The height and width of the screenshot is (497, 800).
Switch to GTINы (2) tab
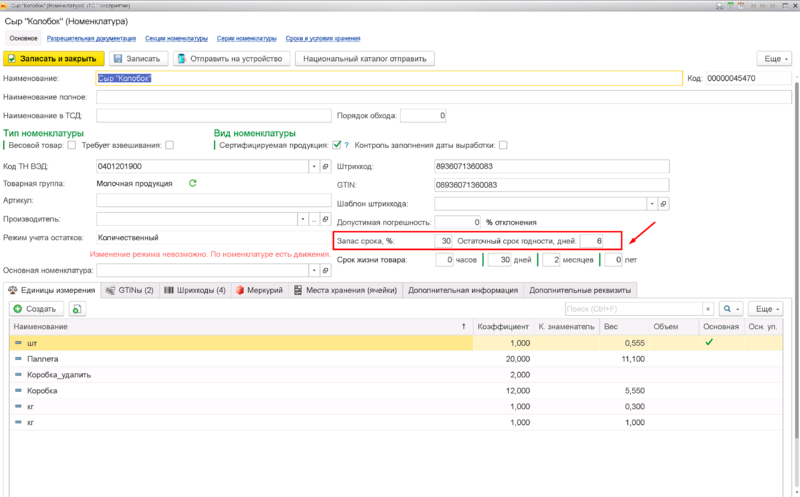(x=130, y=290)
